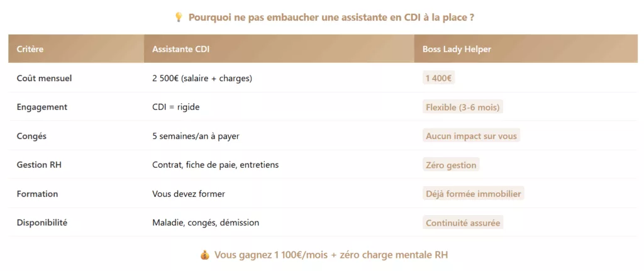Screen dimensions: 644x271
Task: Click the "Congés" row label
Action: pos(31,136)
